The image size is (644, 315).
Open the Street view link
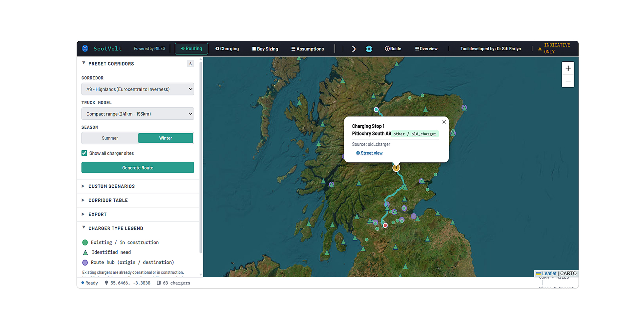369,153
